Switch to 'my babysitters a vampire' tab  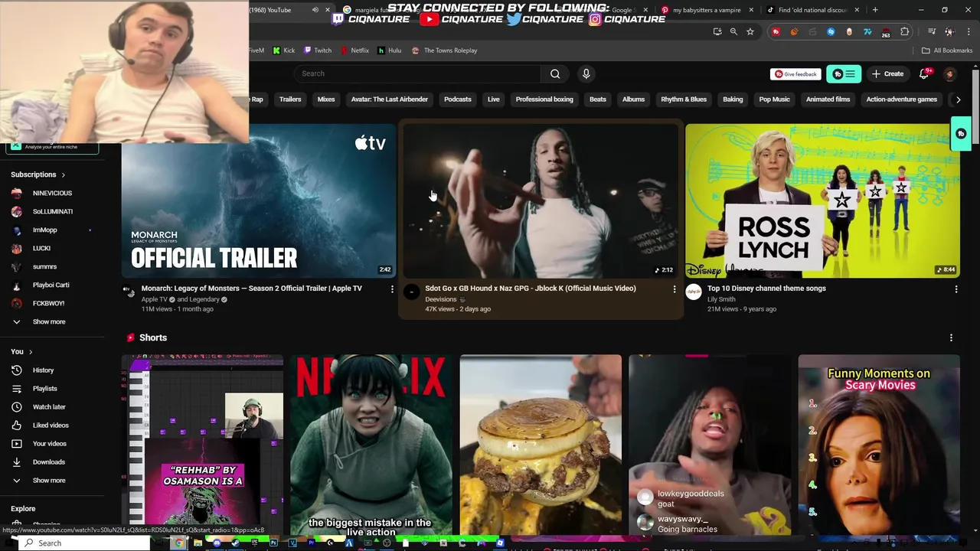pos(707,10)
